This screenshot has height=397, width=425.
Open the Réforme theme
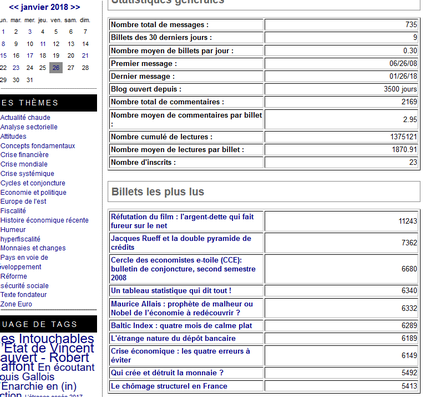point(14,276)
